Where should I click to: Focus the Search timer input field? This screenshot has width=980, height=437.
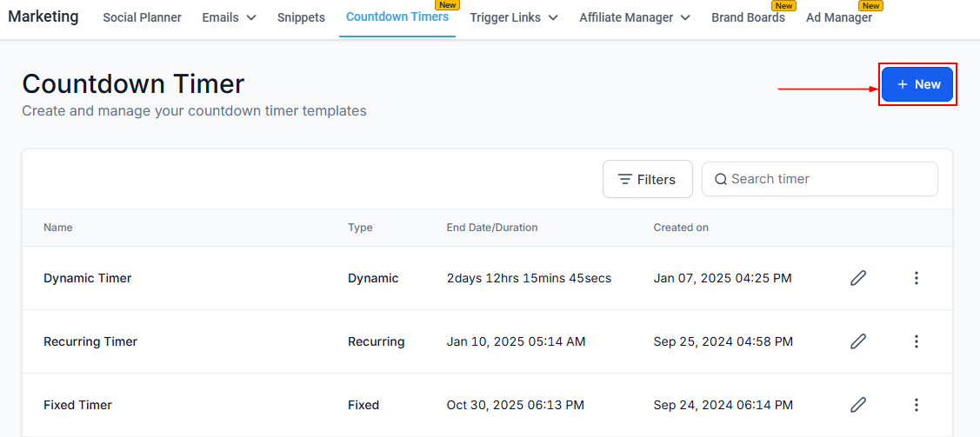[x=826, y=179]
